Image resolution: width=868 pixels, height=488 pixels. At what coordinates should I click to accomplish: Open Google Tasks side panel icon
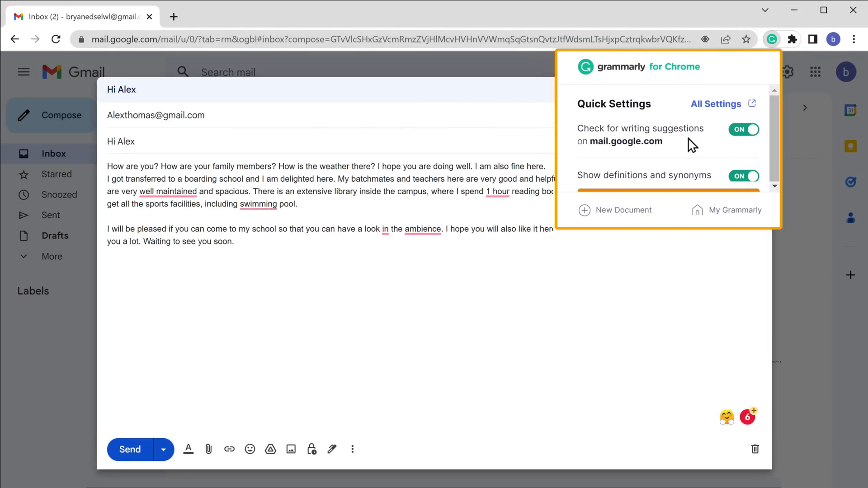pyautogui.click(x=850, y=182)
